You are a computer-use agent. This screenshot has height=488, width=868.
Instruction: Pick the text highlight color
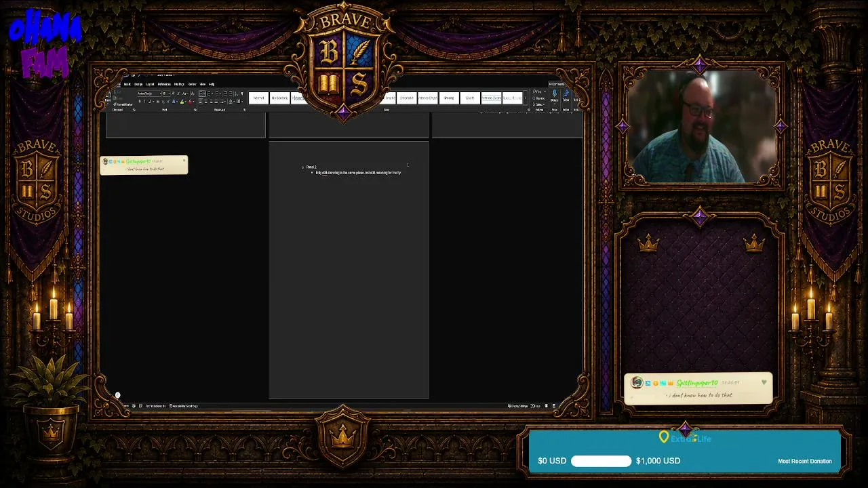point(182,102)
